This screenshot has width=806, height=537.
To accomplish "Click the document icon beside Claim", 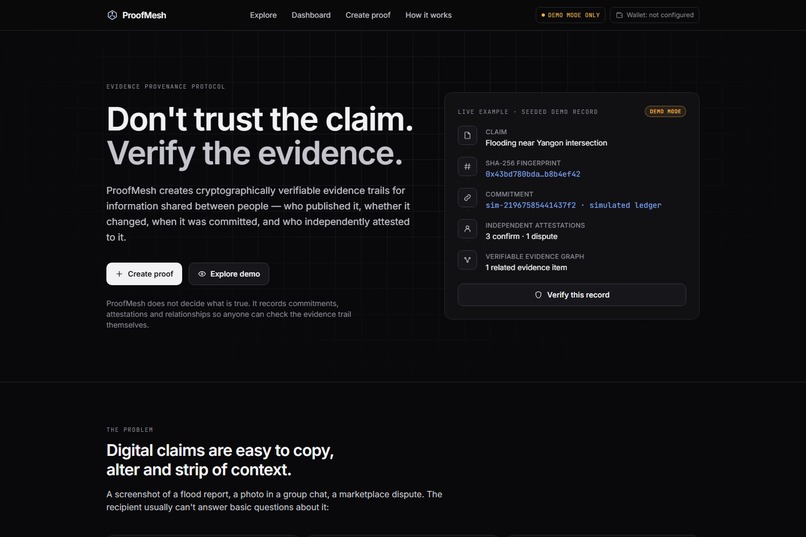I will 467,136.
